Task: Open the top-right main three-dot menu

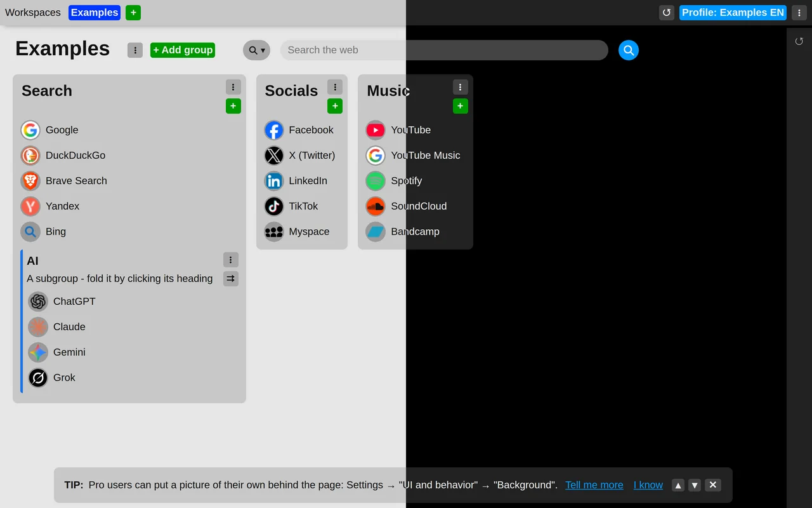Action: tap(799, 13)
